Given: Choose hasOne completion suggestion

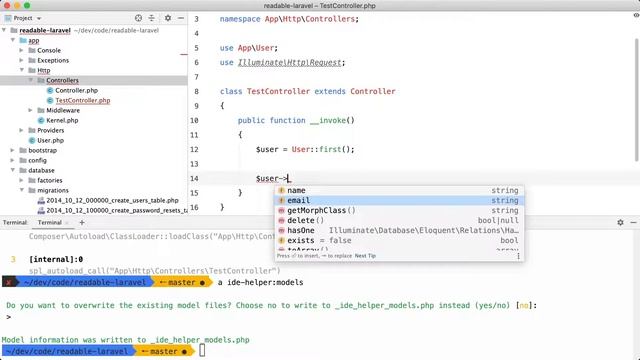Looking at the screenshot, I should [399, 231].
